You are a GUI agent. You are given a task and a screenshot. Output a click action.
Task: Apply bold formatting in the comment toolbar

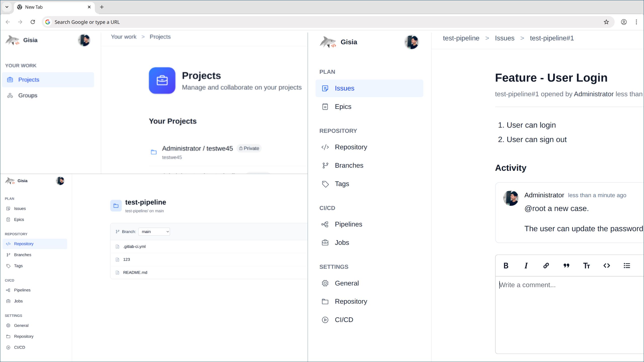(x=505, y=265)
